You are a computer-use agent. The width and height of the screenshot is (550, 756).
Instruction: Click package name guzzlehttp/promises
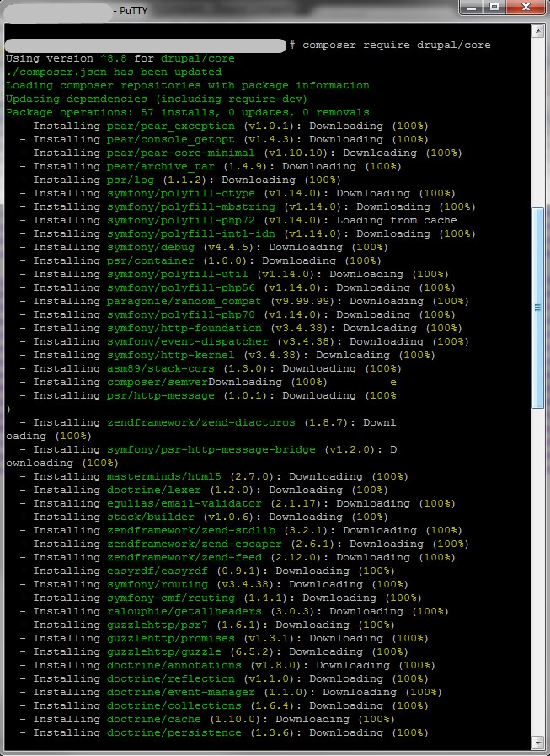pos(171,639)
